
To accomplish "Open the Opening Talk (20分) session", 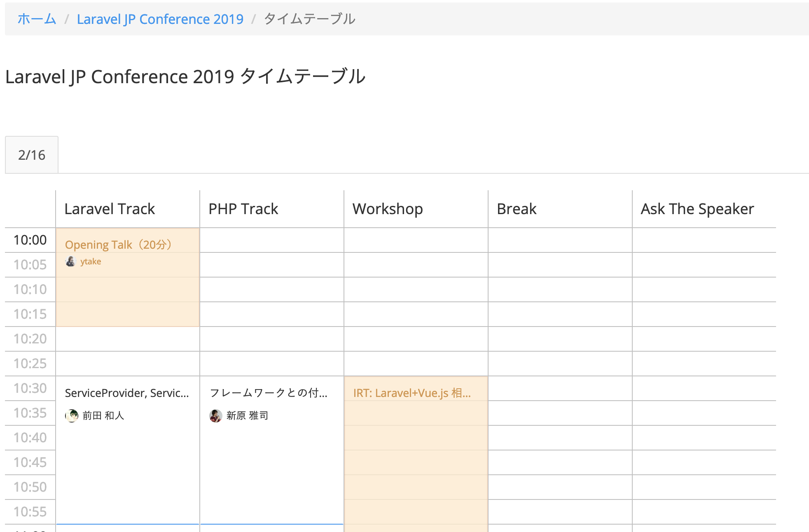I will click(x=118, y=245).
